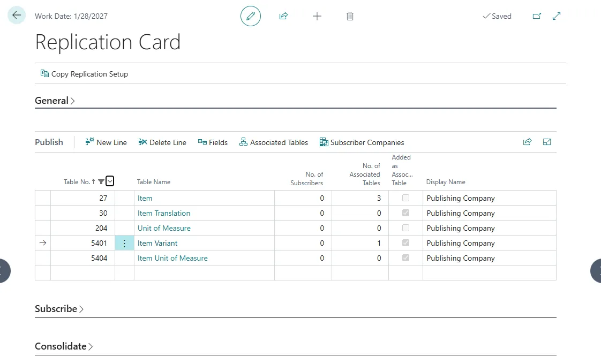Enter full screen with the expand icon
The width and height of the screenshot is (601, 364).
point(556,16)
